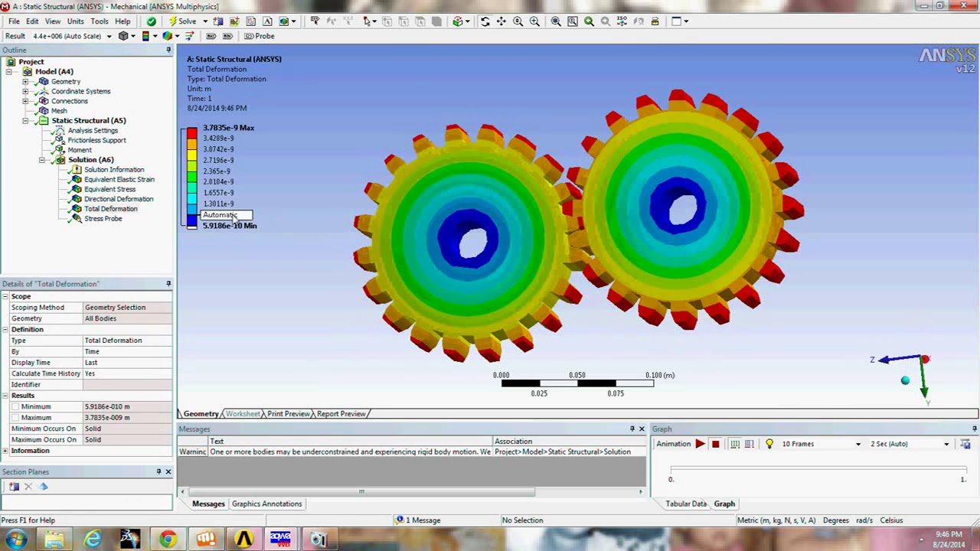Viewport: 980px width, 551px height.
Task: Open Google Chrome from the taskbar
Action: (168, 540)
